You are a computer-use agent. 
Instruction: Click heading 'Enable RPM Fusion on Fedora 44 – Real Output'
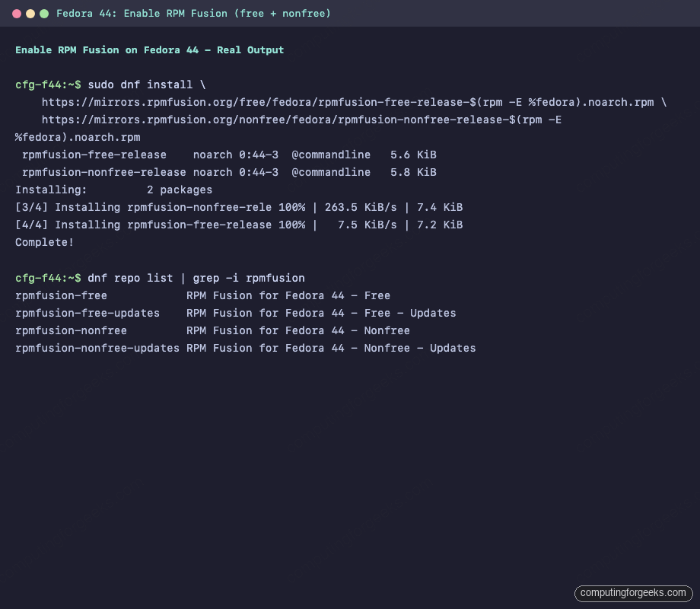(x=150, y=50)
